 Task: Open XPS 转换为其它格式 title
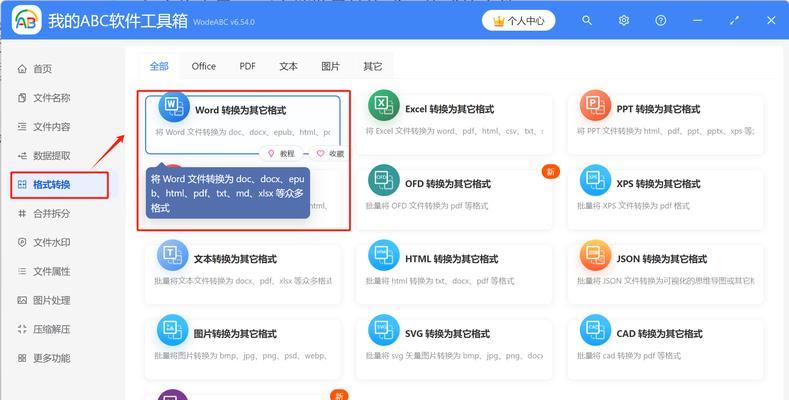[x=658, y=184]
